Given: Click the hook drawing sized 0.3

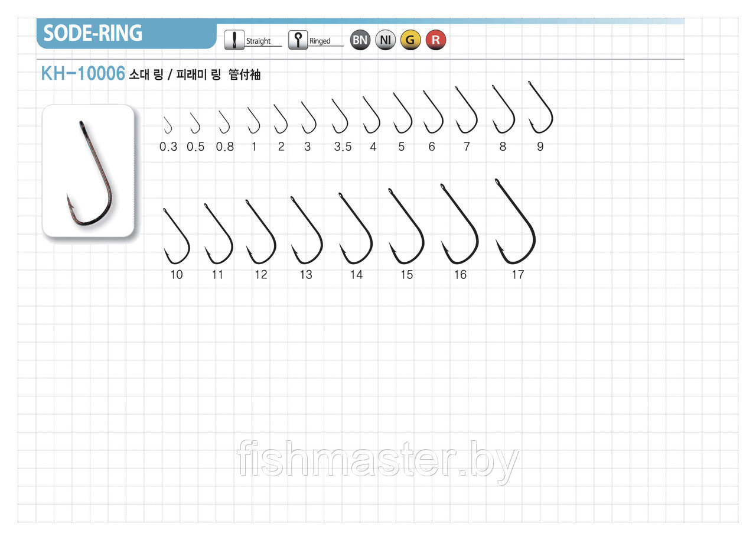Looking at the screenshot, I should (167, 124).
